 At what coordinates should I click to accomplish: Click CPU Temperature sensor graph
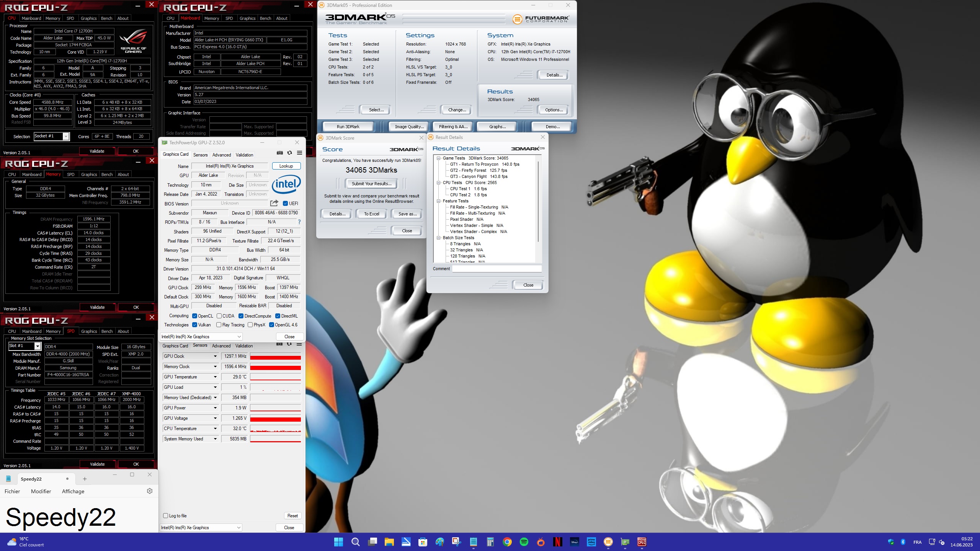click(x=275, y=429)
